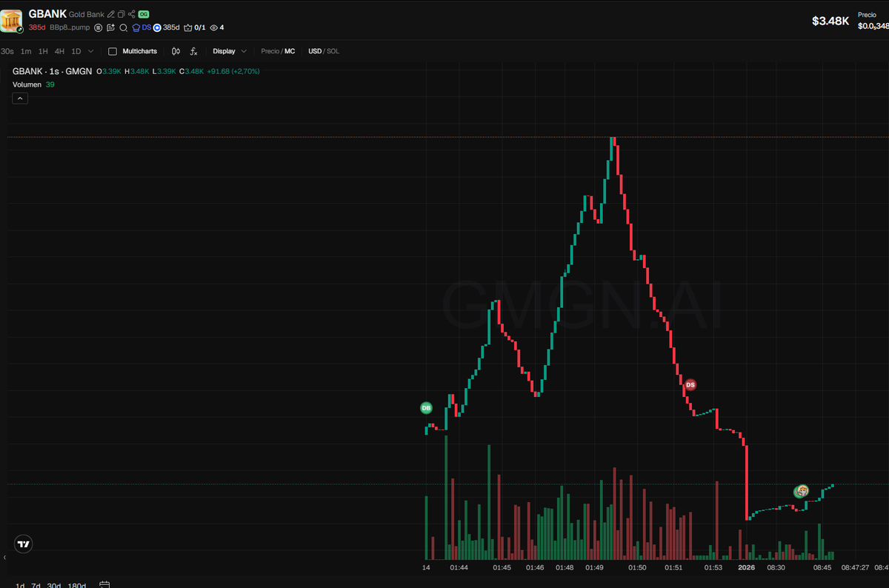889x588 pixels.
Task: Select the 1m timeframe
Action: point(26,51)
